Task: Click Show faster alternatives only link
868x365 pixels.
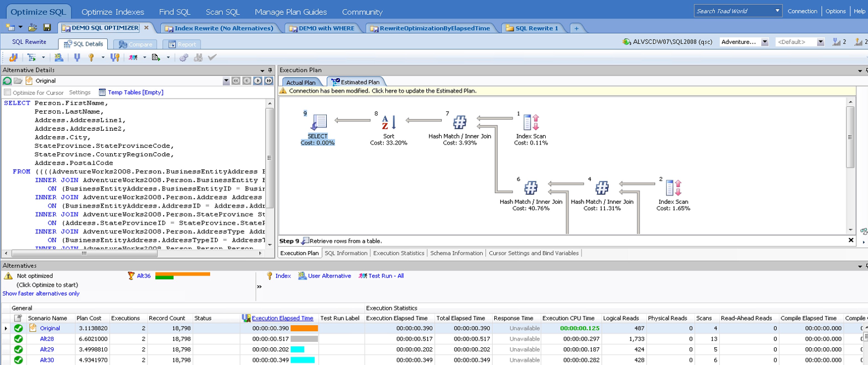Action: (41, 294)
